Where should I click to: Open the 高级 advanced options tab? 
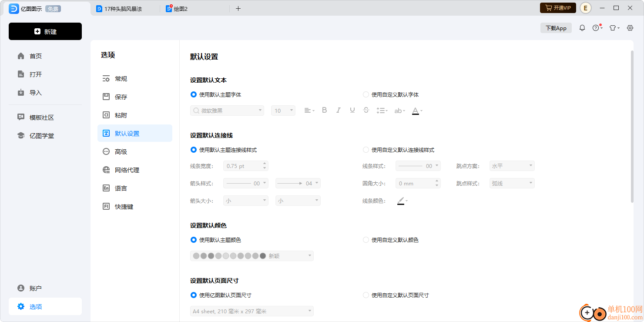pos(135,152)
